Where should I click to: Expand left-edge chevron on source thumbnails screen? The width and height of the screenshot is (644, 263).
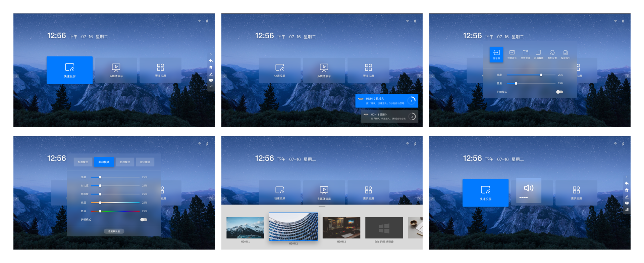[x=224, y=199]
